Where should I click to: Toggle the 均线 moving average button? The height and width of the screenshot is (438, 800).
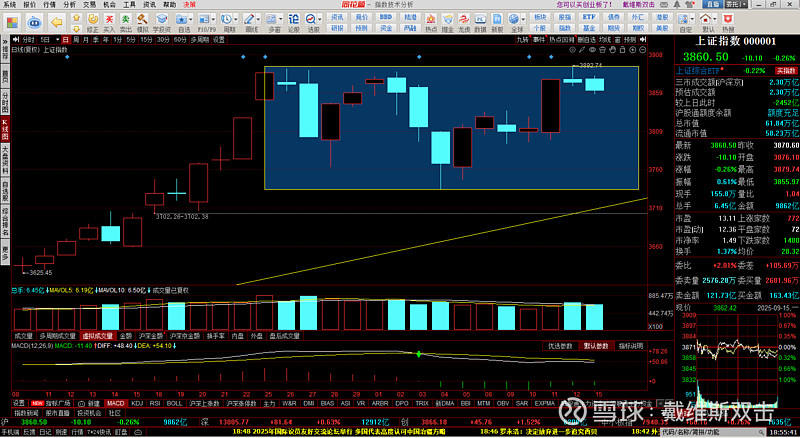pos(605,39)
